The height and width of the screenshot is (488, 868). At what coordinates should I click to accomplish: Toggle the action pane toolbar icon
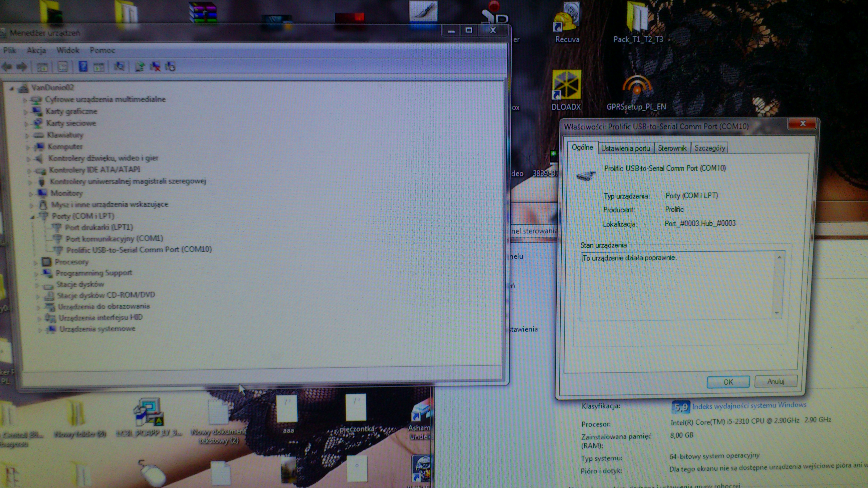coord(98,67)
